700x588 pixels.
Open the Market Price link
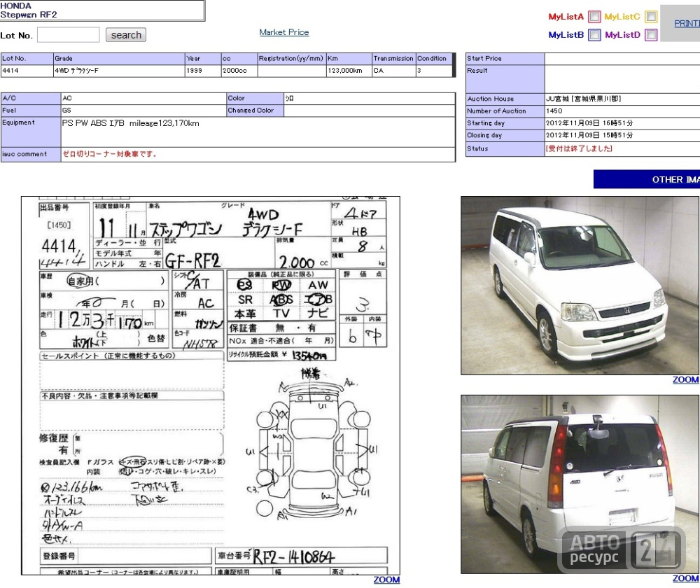tap(284, 32)
